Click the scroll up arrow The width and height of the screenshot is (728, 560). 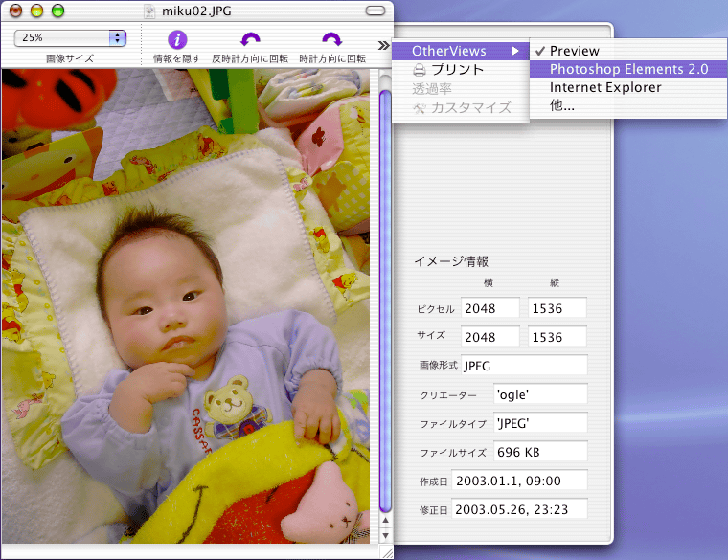pos(385,520)
